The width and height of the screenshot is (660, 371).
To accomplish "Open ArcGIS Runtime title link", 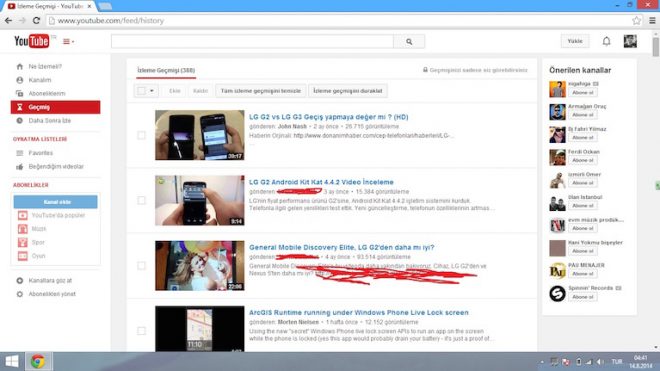I will tap(359, 313).
